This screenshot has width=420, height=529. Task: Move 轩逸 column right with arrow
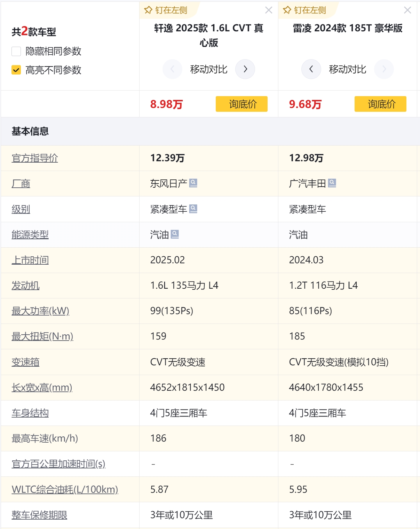(x=245, y=69)
